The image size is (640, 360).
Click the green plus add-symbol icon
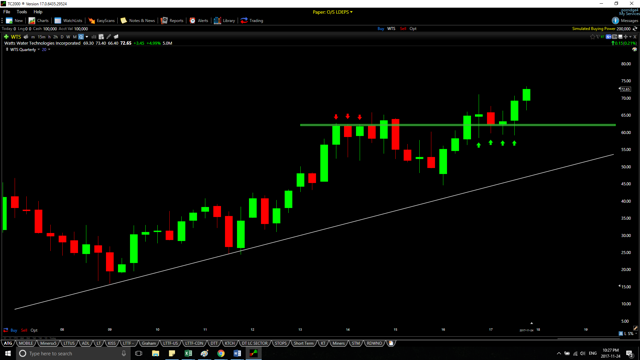(x=6, y=37)
